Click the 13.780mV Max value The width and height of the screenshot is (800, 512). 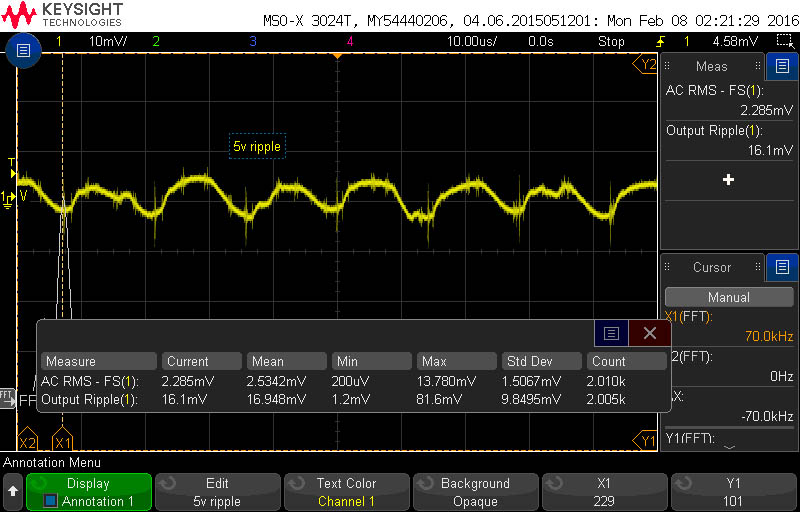(x=446, y=381)
